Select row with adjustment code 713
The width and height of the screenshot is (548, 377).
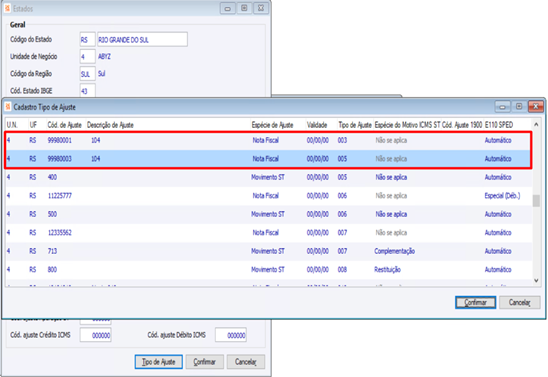pyautogui.click(x=268, y=251)
